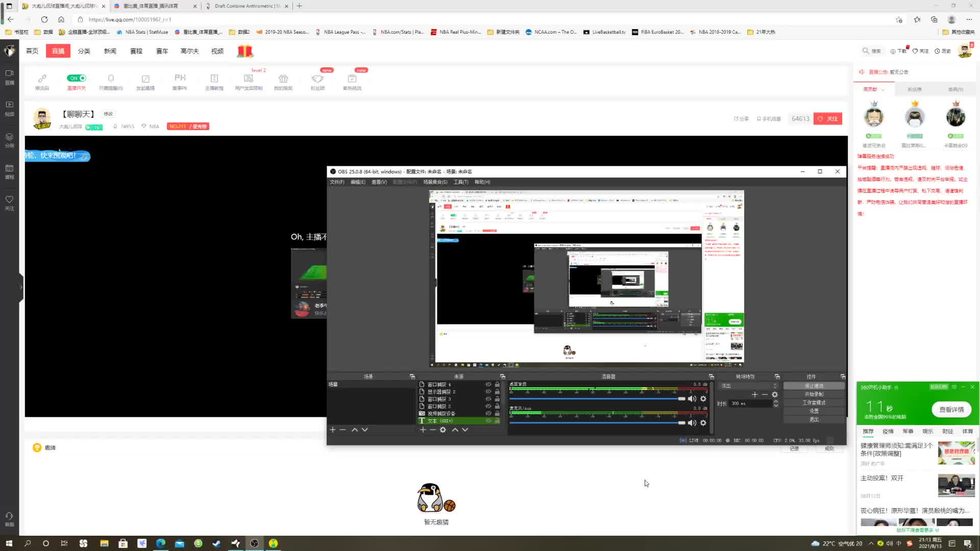Move selected source up with arrow
The image size is (980, 551).
pyautogui.click(x=455, y=430)
